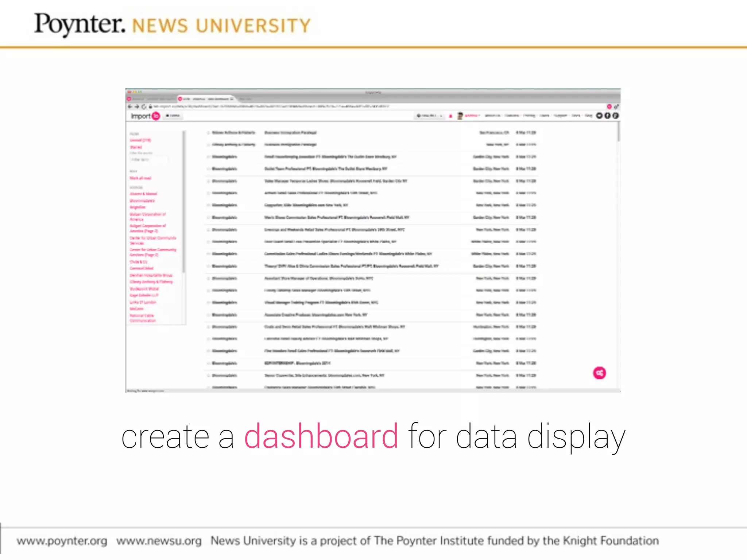Filter by Starred in sidebar
Screen dimensions: 747x560
(136, 147)
